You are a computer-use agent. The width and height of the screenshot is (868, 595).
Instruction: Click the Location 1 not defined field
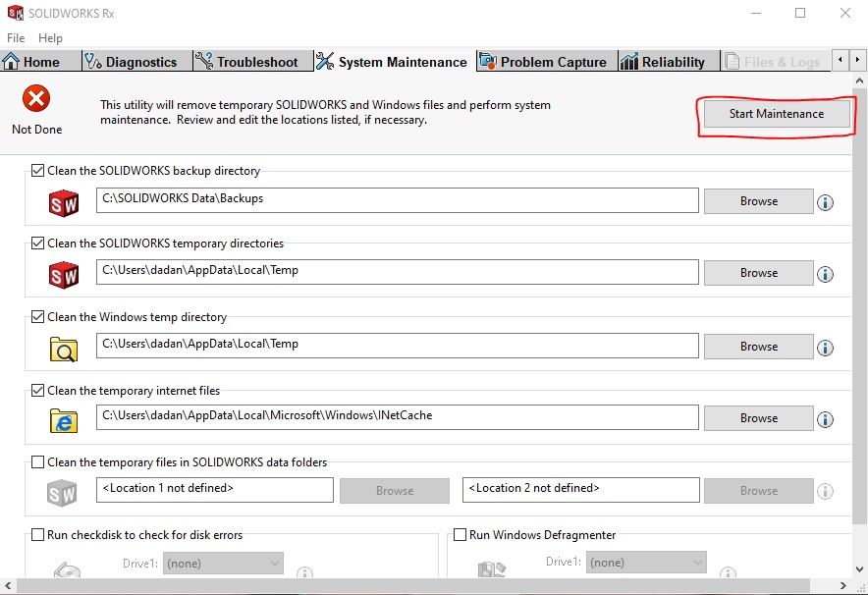point(215,490)
